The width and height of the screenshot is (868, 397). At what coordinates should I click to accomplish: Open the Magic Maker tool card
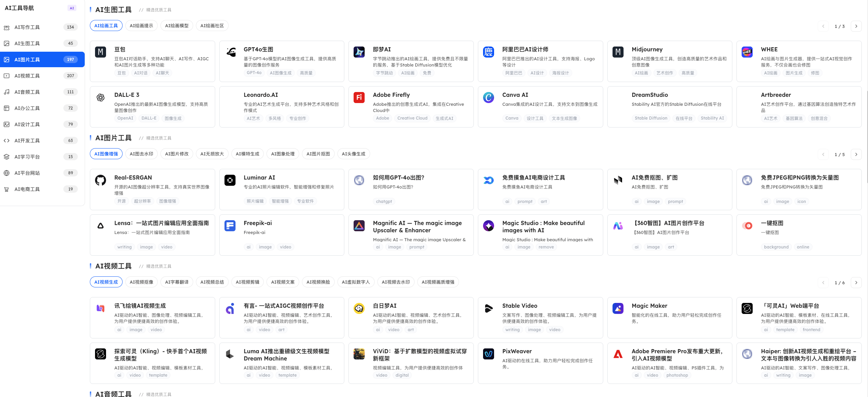pyautogui.click(x=670, y=318)
